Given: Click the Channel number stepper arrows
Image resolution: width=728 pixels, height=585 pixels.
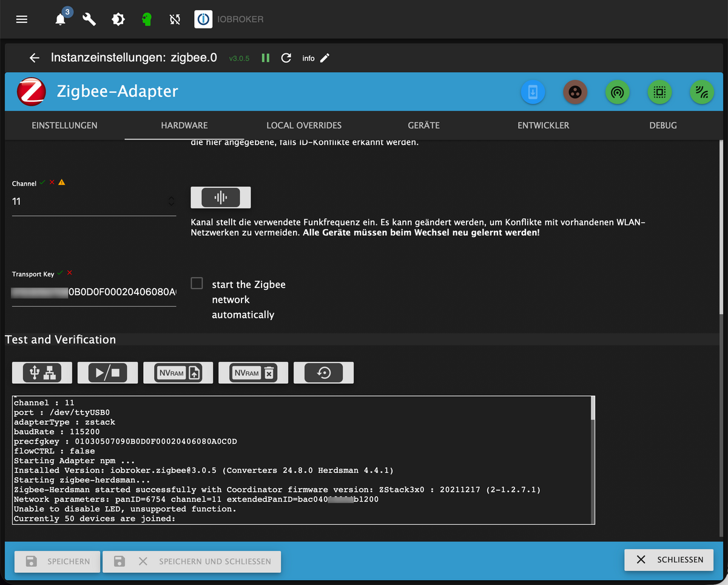Looking at the screenshot, I should pyautogui.click(x=171, y=201).
